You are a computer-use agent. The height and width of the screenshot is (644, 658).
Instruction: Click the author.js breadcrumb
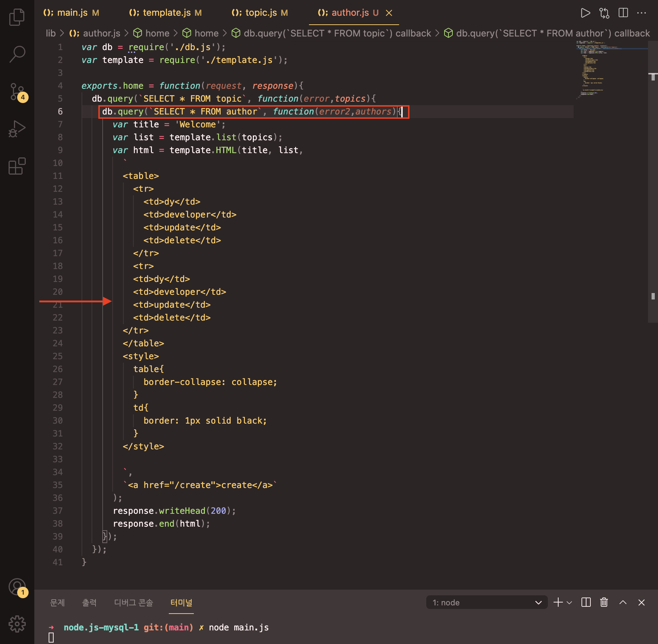pyautogui.click(x=95, y=33)
